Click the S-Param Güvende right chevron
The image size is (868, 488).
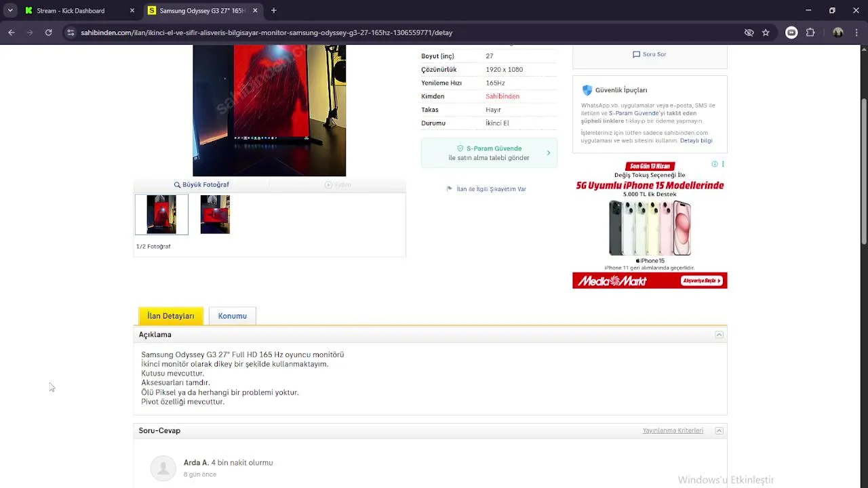coord(549,153)
